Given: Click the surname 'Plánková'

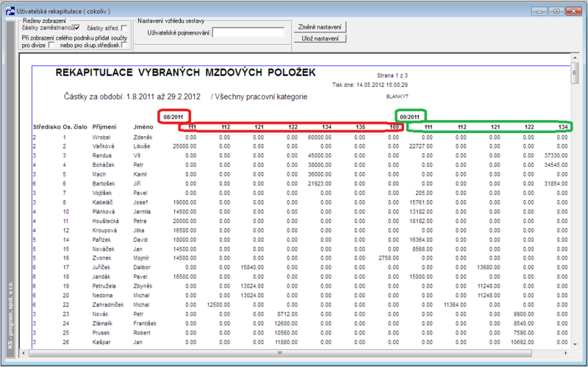Looking at the screenshot, I should [x=104, y=212].
